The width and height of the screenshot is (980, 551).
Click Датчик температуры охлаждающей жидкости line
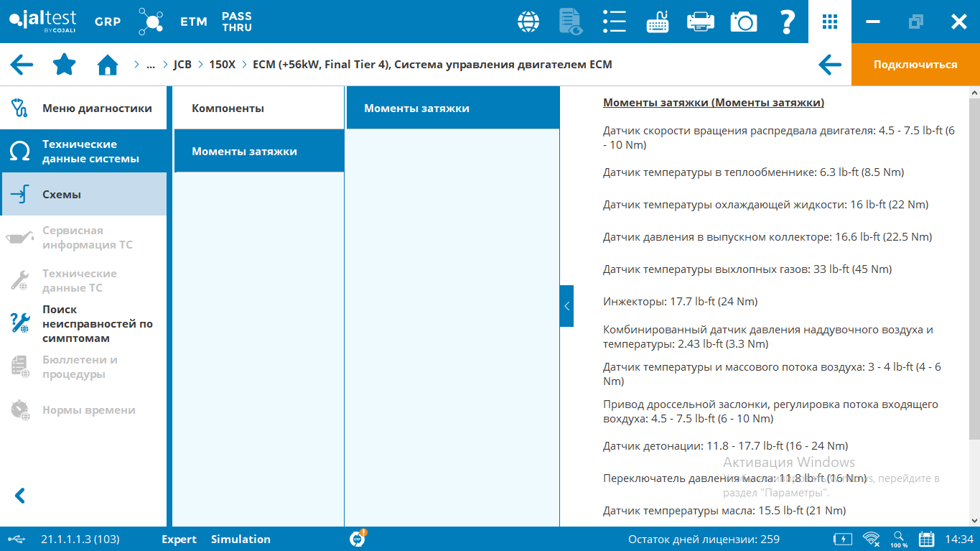coord(766,205)
